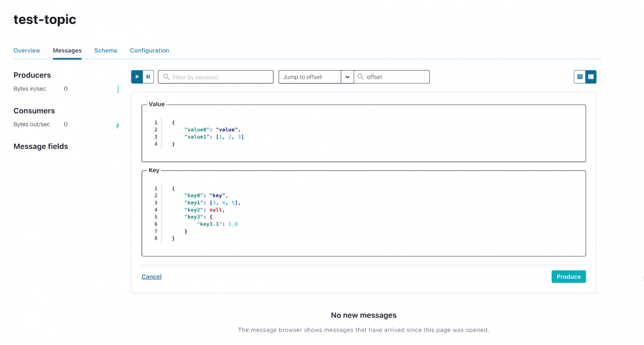The height and width of the screenshot is (345, 644).
Task: Go to the Overview tab
Action: tap(27, 50)
